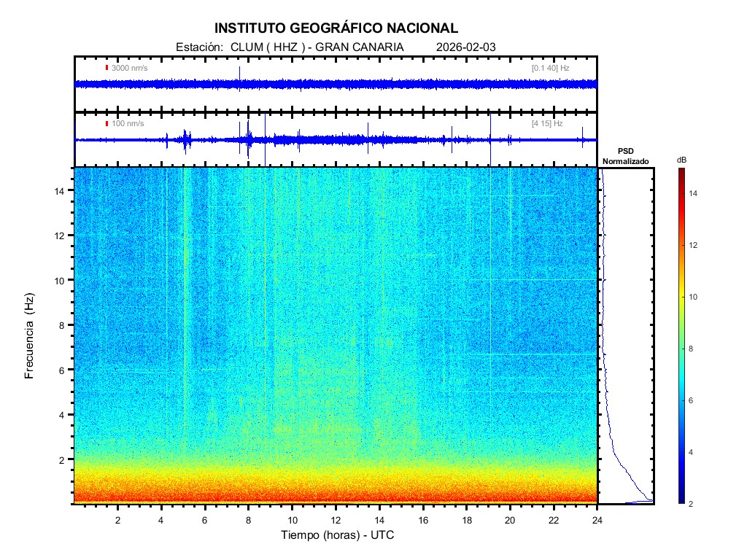The width and height of the screenshot is (747, 560).
Task: Pick the dark blue bottom of the color bar
Action: click(681, 500)
